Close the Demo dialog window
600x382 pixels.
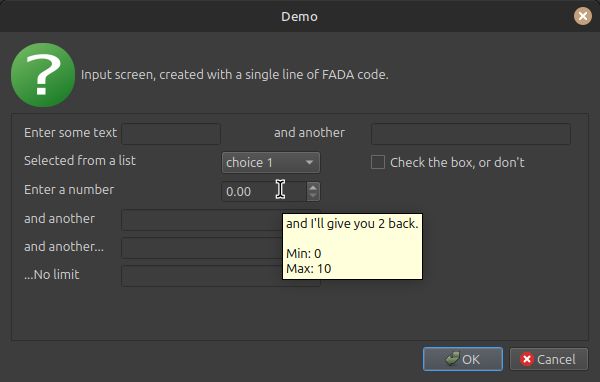(x=583, y=16)
